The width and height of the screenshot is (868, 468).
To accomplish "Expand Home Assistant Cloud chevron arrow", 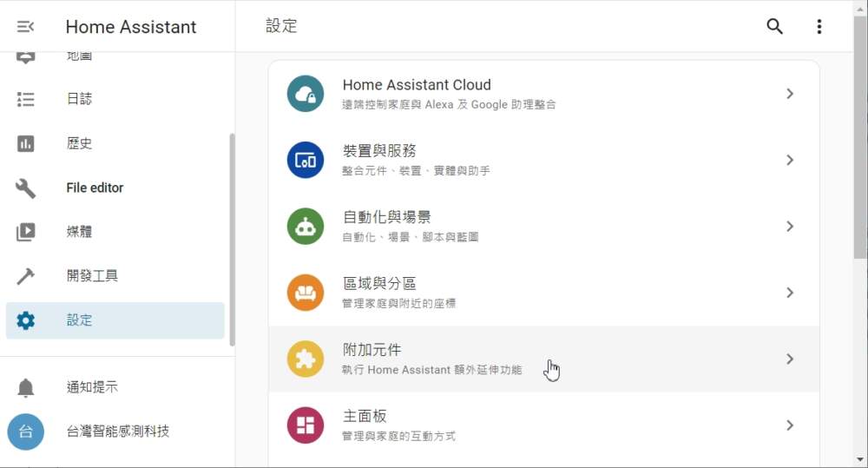I will coord(790,94).
